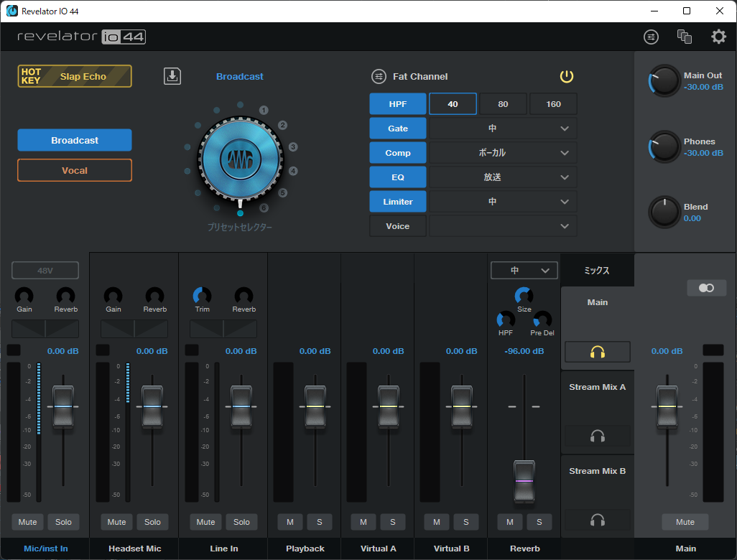Select the Vocal preset button
737x560 pixels.
pyautogui.click(x=75, y=170)
